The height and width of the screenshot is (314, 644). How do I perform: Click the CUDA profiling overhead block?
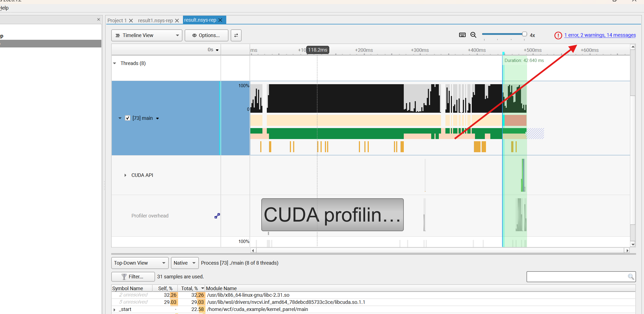[332, 215]
